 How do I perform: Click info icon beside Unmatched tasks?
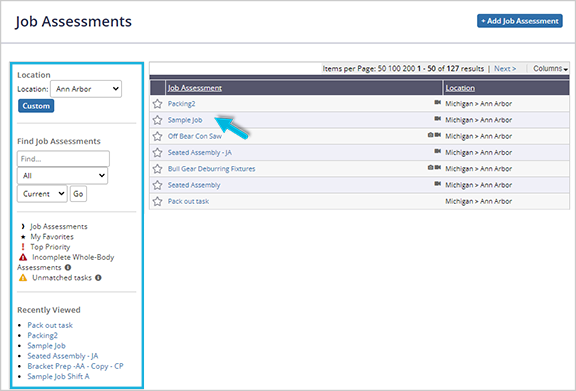tap(98, 278)
